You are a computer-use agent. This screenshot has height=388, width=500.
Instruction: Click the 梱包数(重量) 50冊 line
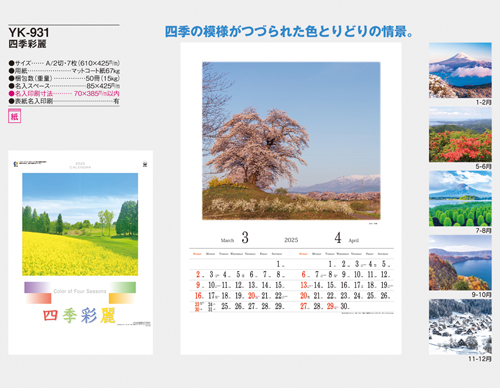tap(64, 78)
